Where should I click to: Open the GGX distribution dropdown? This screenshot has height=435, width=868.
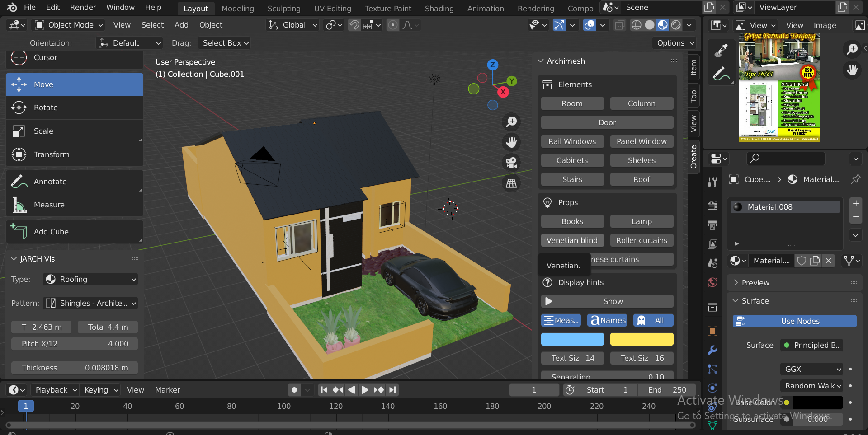tap(811, 369)
